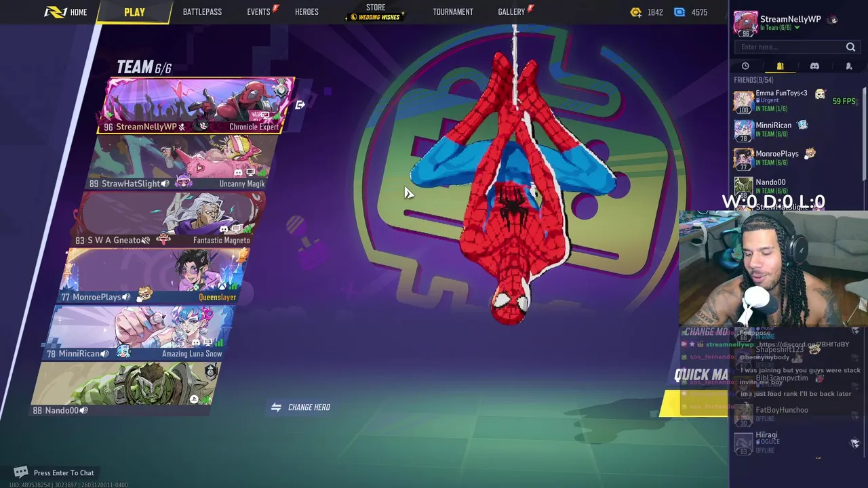Click the rank badge on Nando00 card

click(211, 371)
